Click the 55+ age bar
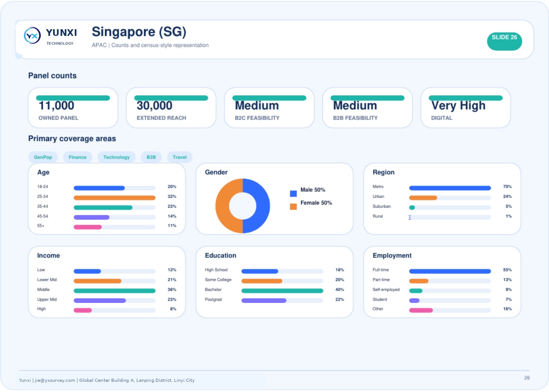 coord(88,227)
